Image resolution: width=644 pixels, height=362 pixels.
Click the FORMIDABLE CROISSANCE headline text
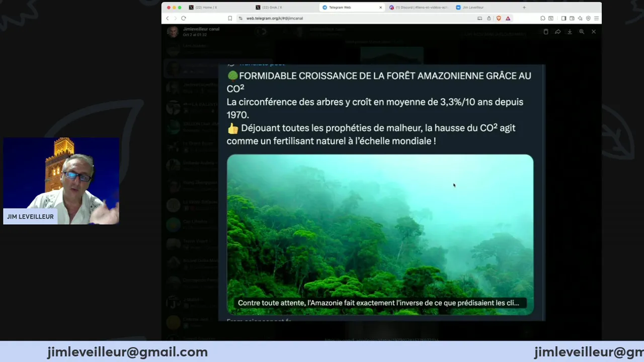coord(379,82)
